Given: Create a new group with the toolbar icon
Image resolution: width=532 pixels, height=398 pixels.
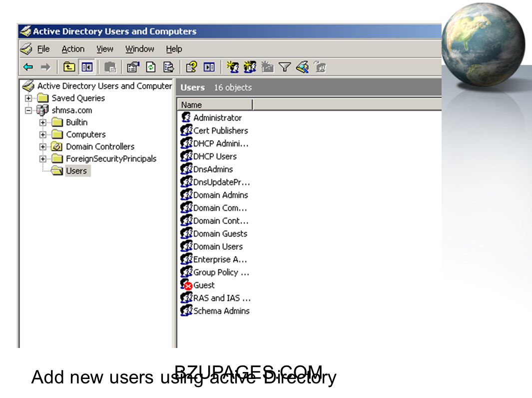Looking at the screenshot, I should pyautogui.click(x=250, y=67).
